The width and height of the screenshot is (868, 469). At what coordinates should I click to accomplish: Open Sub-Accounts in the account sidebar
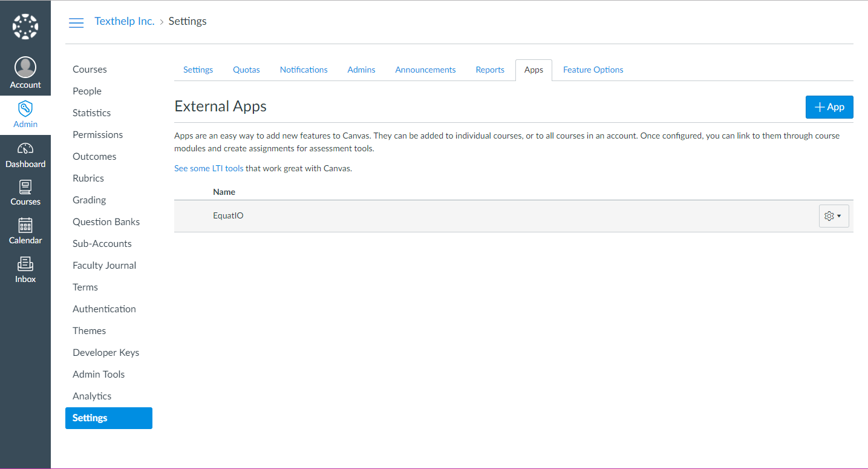click(x=102, y=243)
